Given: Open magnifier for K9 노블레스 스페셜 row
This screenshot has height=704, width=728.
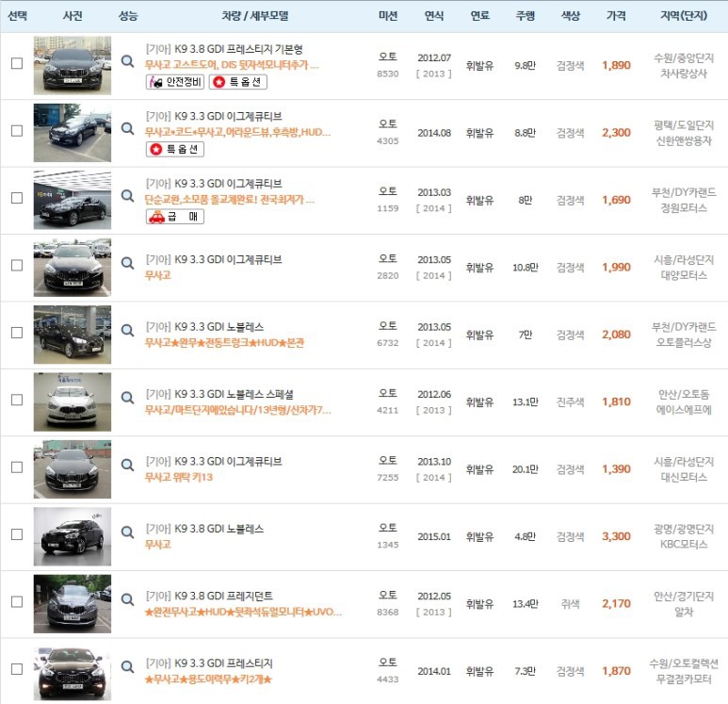Looking at the screenshot, I should pos(127,399).
